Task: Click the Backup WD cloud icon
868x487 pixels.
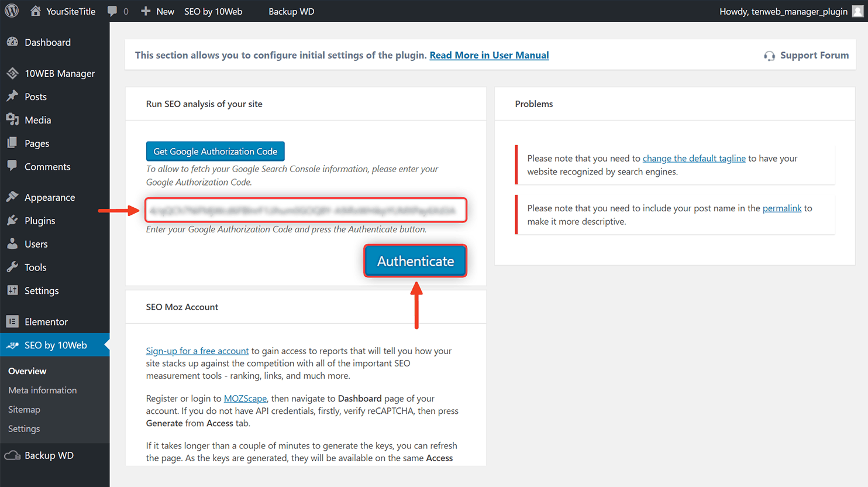Action: point(12,455)
